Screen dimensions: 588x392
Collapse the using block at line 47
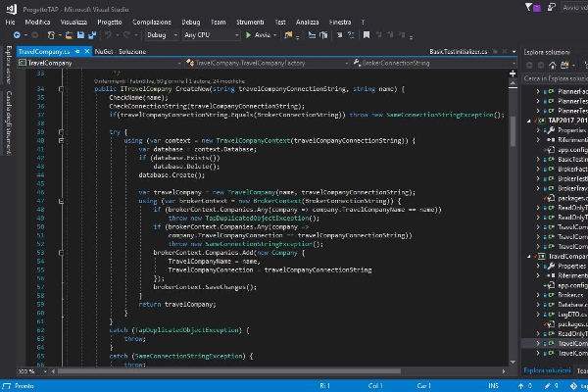(x=61, y=201)
